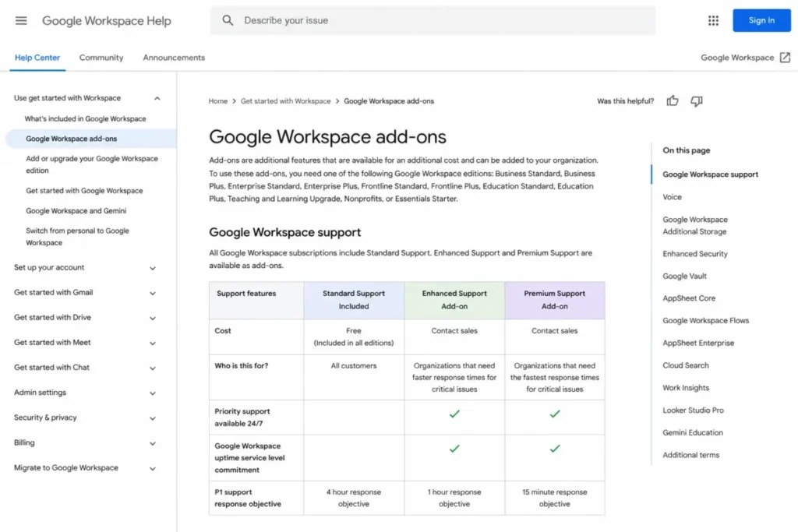Jump to Google Workspace Additional Storage section
Screen dimensions: 798x532
click(694, 225)
